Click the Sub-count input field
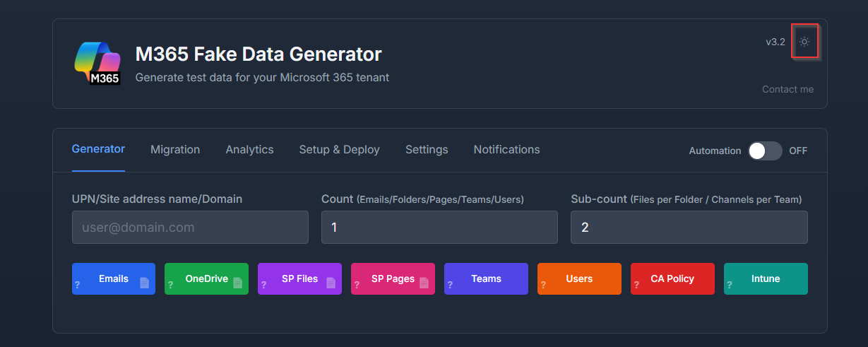Image resolution: width=868 pixels, height=347 pixels. (x=689, y=228)
